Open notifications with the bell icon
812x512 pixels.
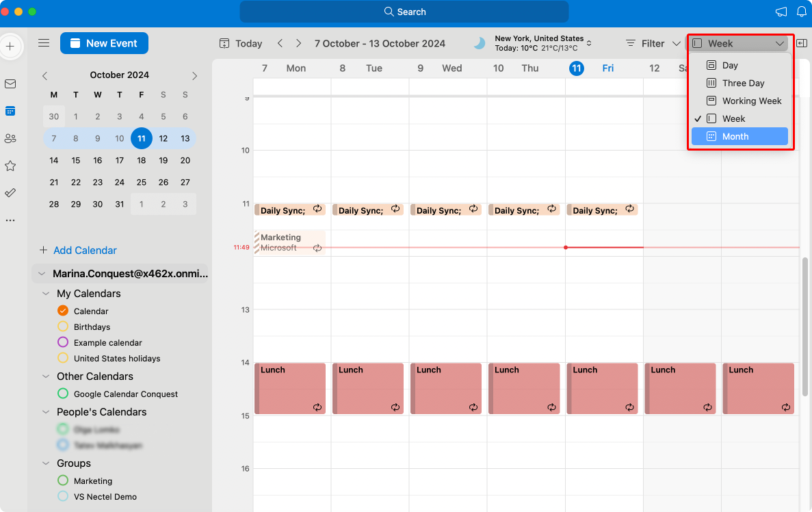click(801, 12)
